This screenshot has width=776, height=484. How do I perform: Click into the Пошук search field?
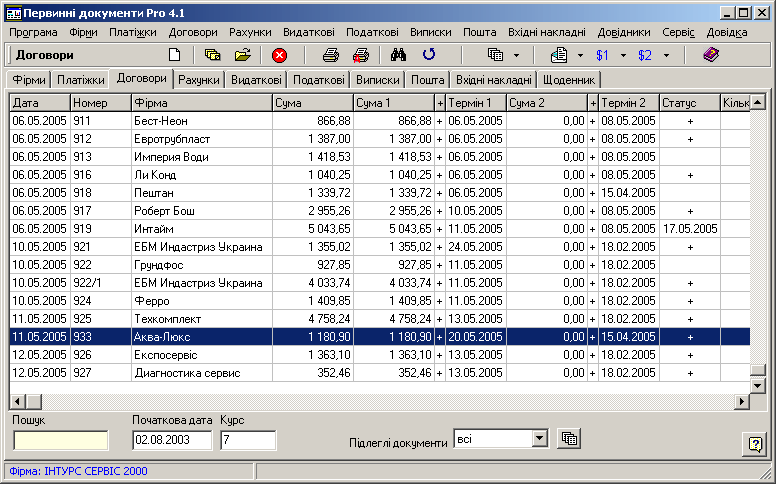click(x=60, y=440)
